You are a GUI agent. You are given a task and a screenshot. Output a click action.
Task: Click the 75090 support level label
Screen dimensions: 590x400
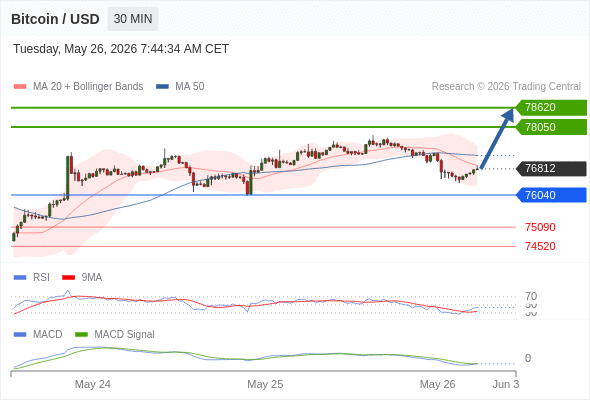coord(540,227)
